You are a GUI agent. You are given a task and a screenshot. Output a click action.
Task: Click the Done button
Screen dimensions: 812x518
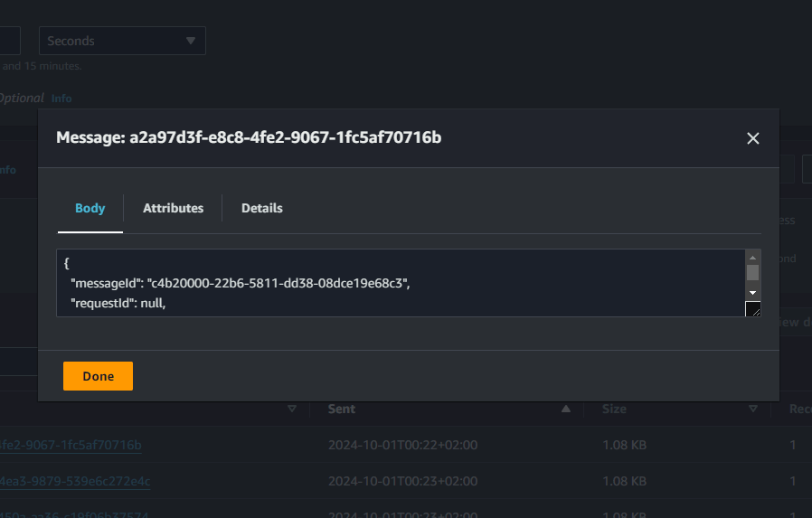point(98,376)
